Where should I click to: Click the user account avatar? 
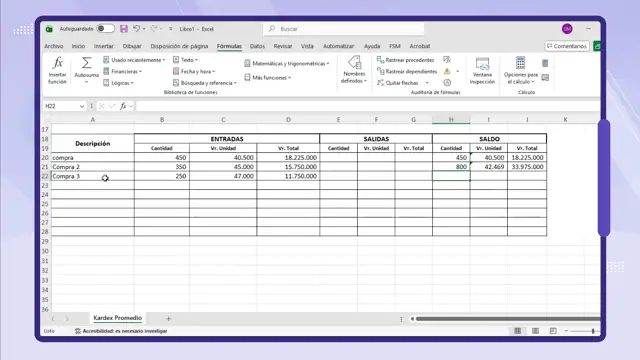click(567, 29)
